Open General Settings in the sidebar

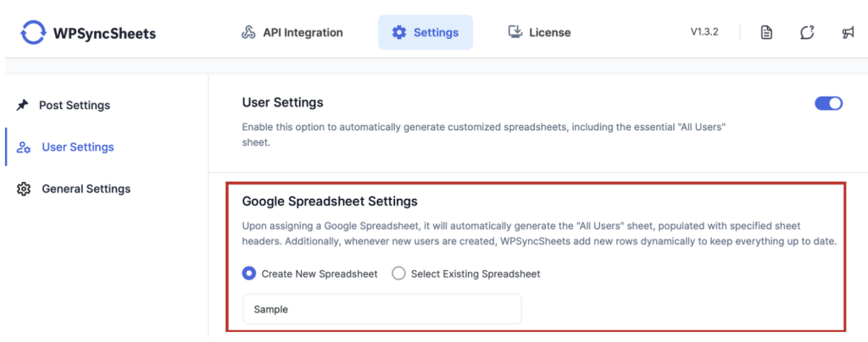tap(73, 189)
